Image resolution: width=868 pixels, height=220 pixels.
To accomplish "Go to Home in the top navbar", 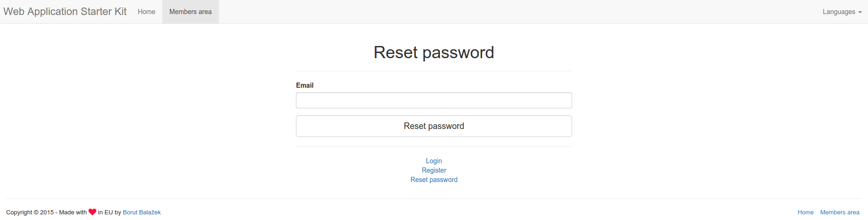I will coord(146,12).
